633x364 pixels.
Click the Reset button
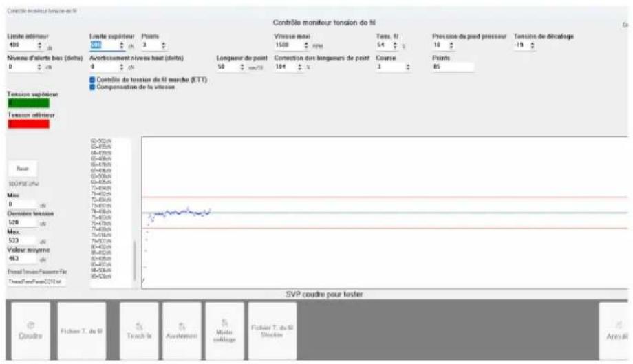[x=23, y=169]
